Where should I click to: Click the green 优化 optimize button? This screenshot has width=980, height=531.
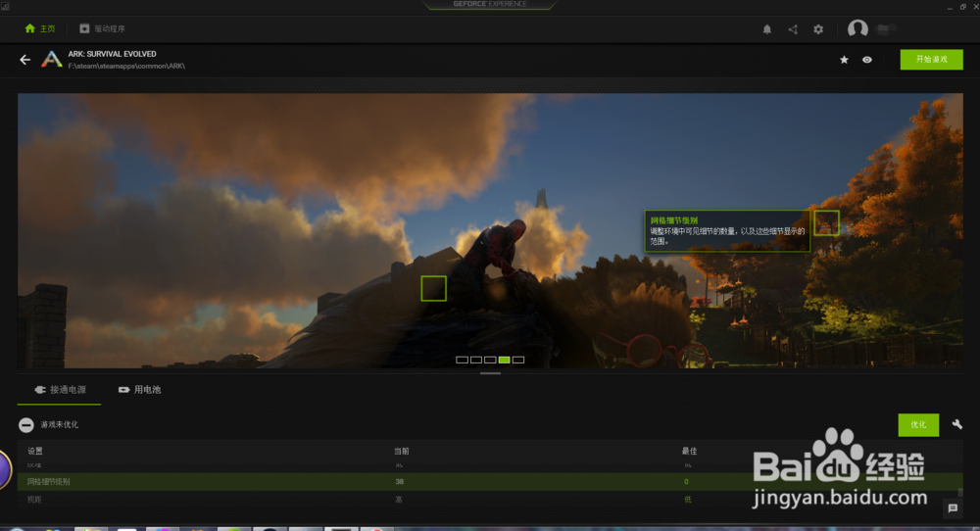pyautogui.click(x=918, y=425)
